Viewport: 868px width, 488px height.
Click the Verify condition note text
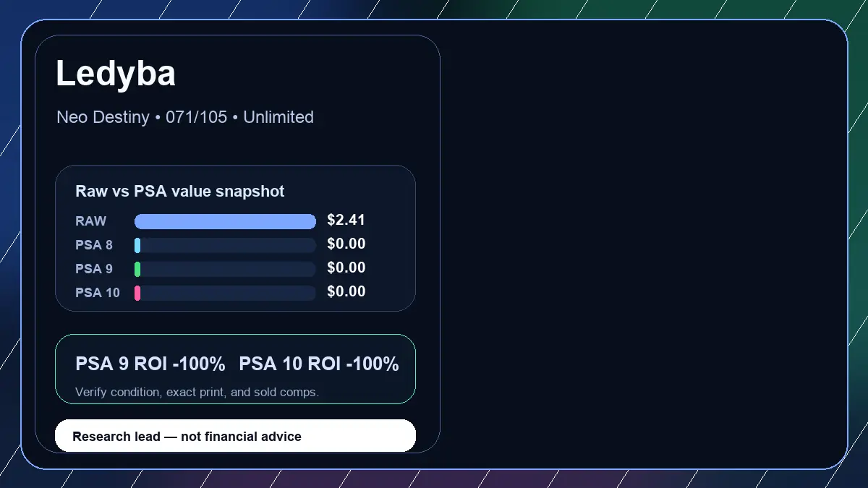click(197, 392)
